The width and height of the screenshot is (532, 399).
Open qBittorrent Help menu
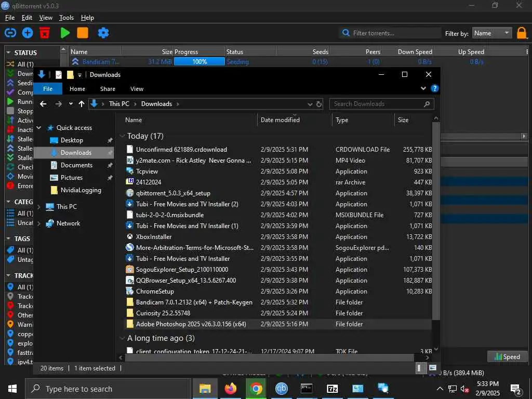point(87,18)
